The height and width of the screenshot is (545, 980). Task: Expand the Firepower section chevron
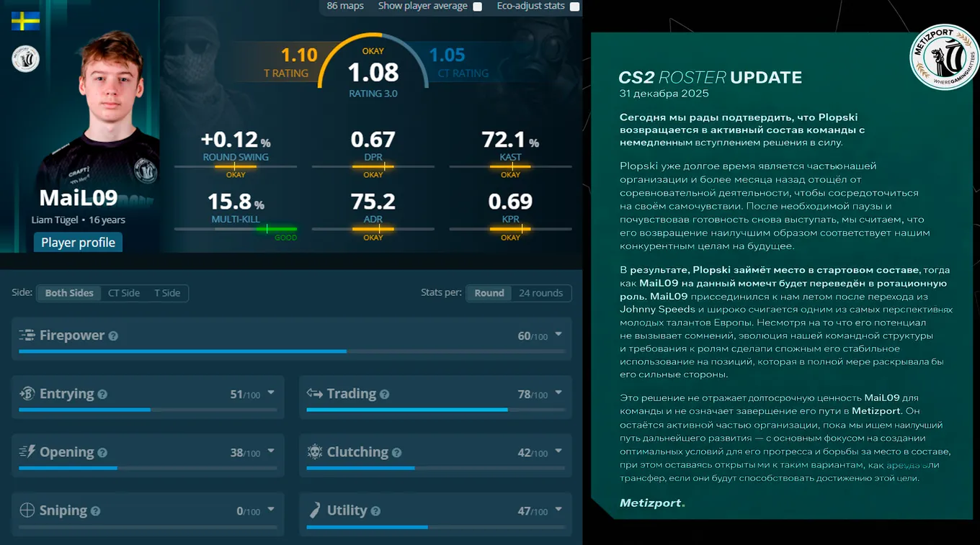point(558,334)
